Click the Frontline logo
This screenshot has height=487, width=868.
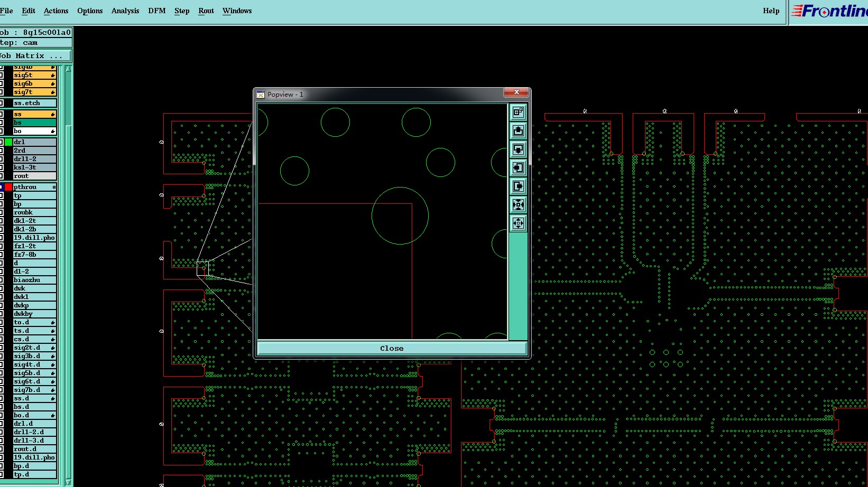[829, 11]
